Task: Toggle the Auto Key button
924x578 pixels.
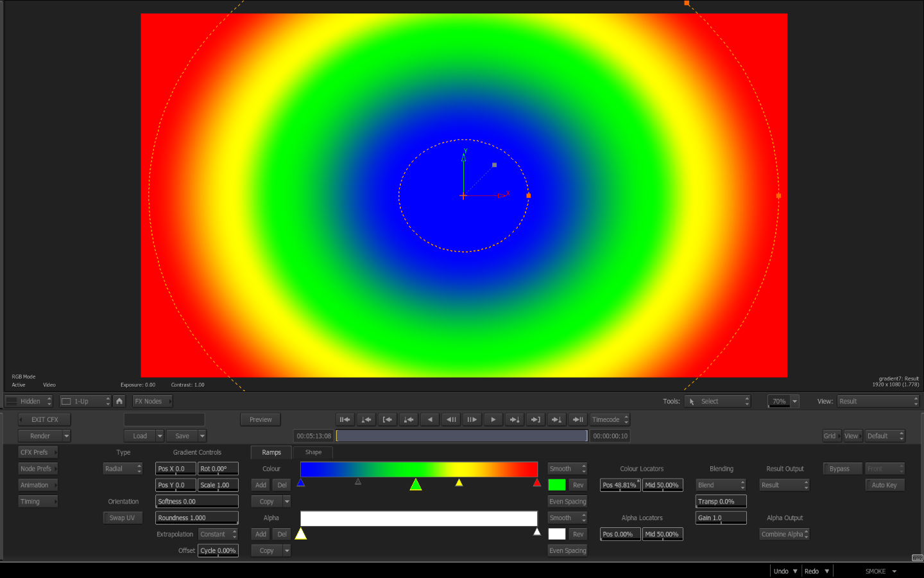Action: 884,485
